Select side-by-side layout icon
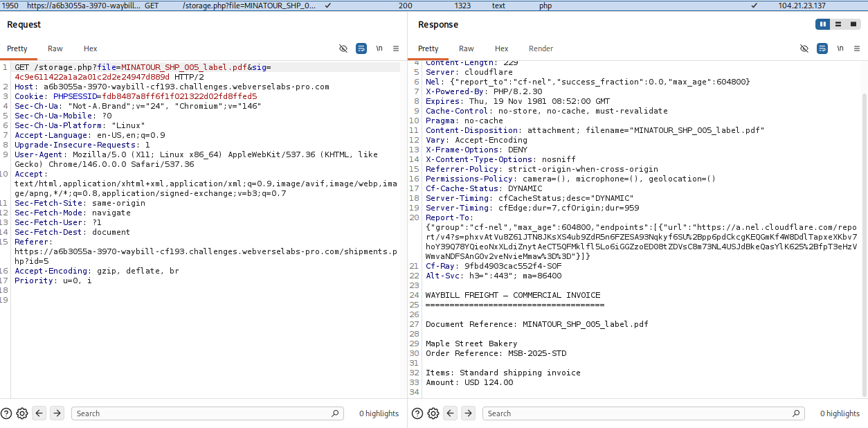This screenshot has height=428, width=868. pos(823,24)
